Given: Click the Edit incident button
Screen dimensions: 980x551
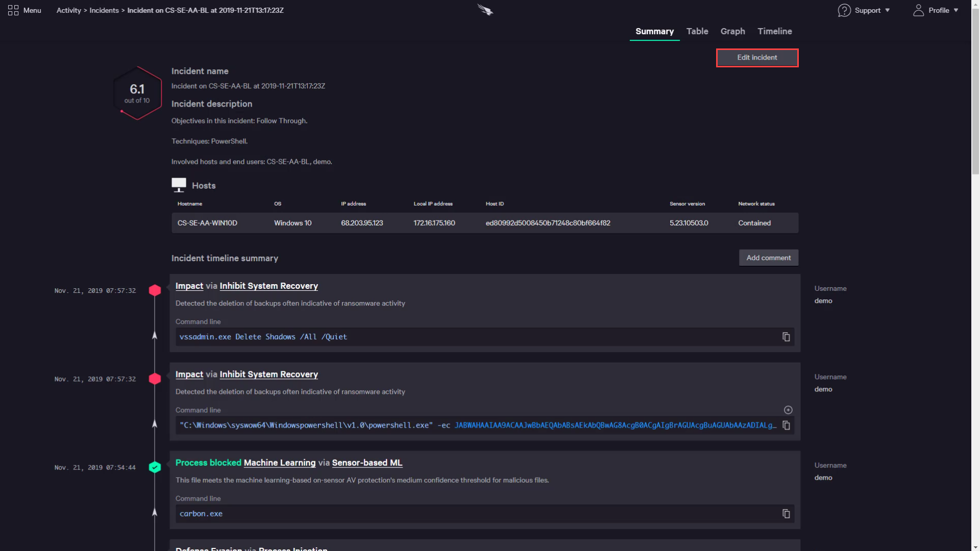Looking at the screenshot, I should pyautogui.click(x=757, y=58).
